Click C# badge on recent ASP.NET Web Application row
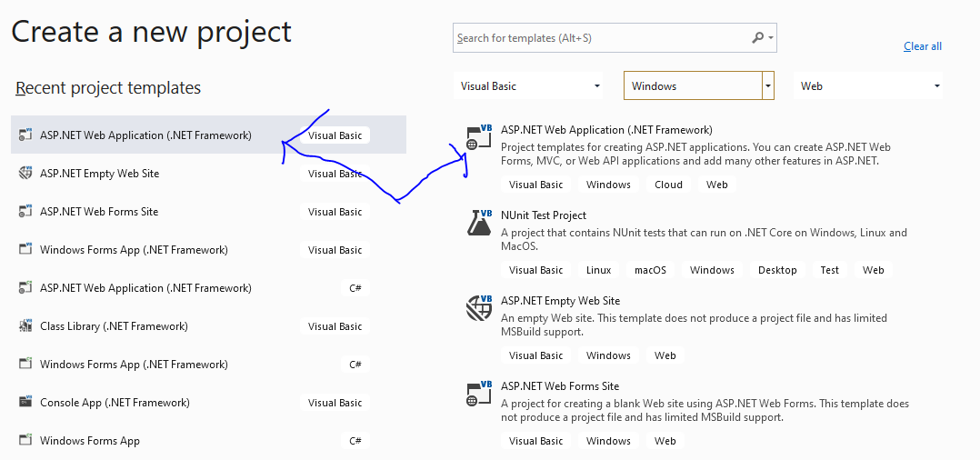 tap(355, 287)
